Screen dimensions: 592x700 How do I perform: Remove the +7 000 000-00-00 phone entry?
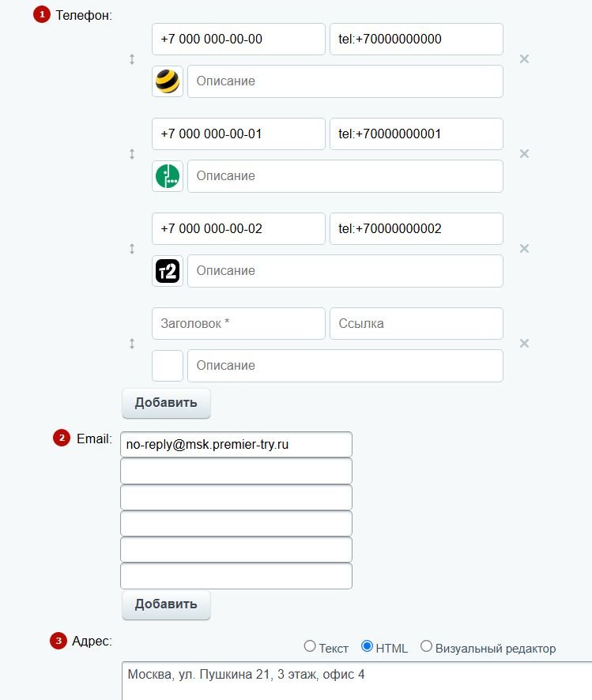pos(524,59)
